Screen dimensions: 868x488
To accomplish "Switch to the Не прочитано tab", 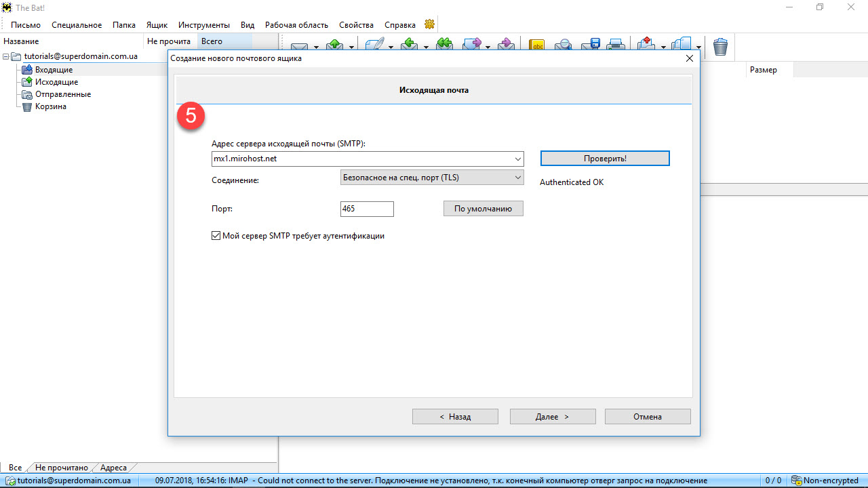I will point(62,468).
